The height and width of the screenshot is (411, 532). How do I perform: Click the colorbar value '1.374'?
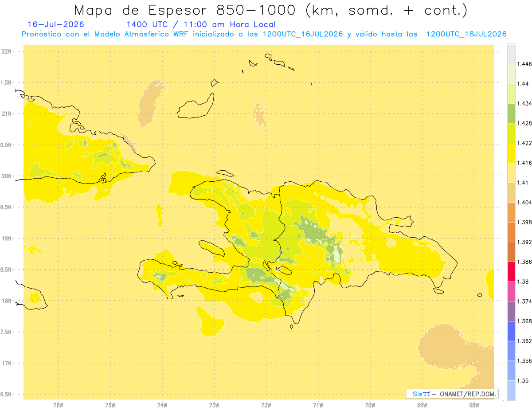coord(524,301)
